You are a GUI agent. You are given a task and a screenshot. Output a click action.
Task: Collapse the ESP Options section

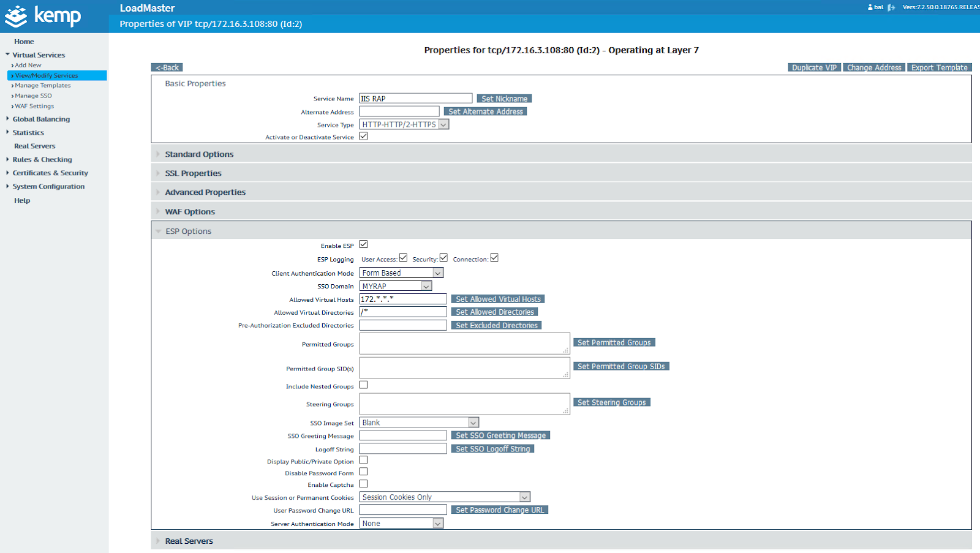click(188, 231)
